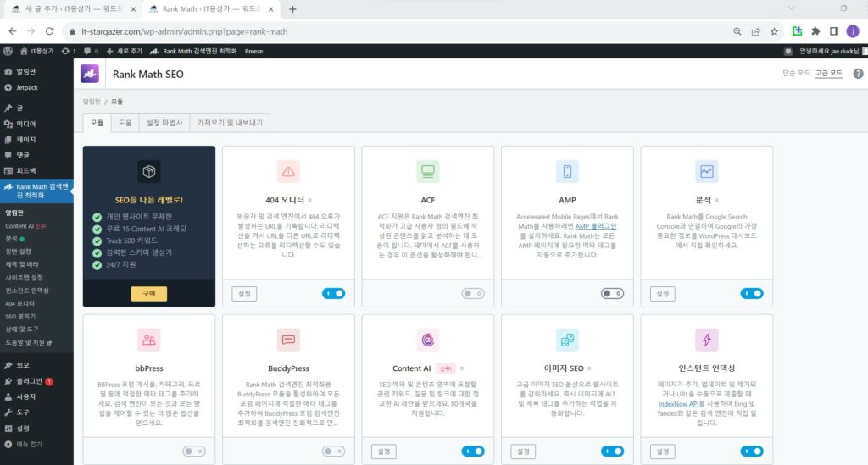Open help via question mark icon
Screen dimensions: 868x465
(x=858, y=74)
